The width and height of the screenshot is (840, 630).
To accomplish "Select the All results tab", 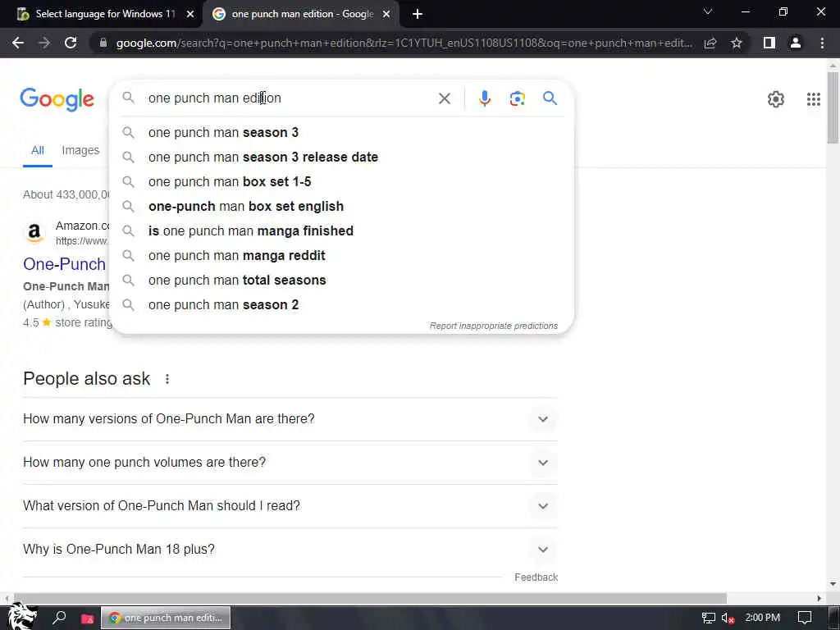I will point(38,151).
